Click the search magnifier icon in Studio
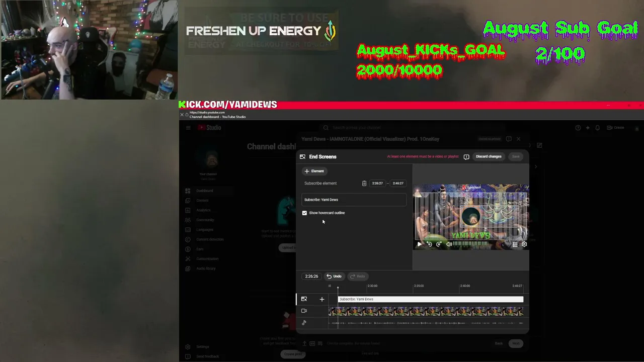The image size is (644, 362). (326, 128)
